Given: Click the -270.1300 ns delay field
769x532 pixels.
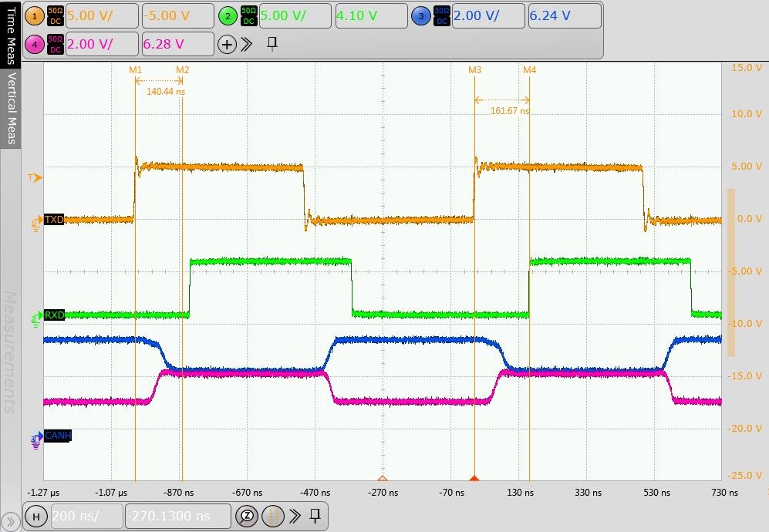Looking at the screenshot, I should click(177, 516).
